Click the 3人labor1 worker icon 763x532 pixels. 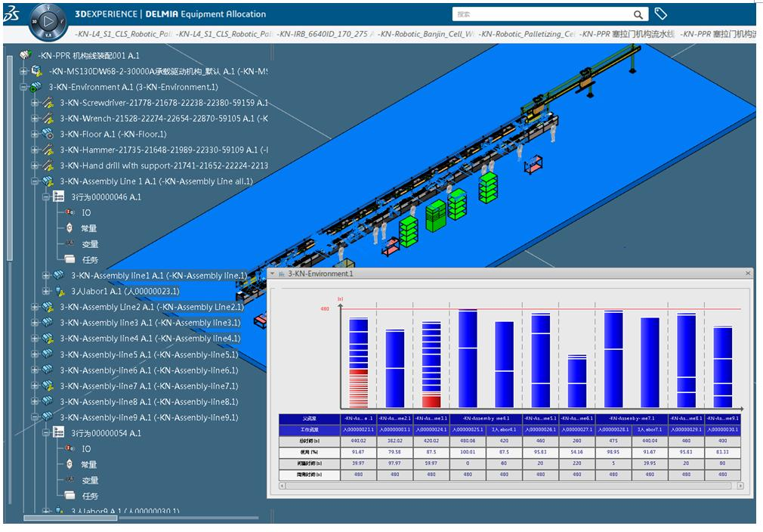pyautogui.click(x=60, y=292)
